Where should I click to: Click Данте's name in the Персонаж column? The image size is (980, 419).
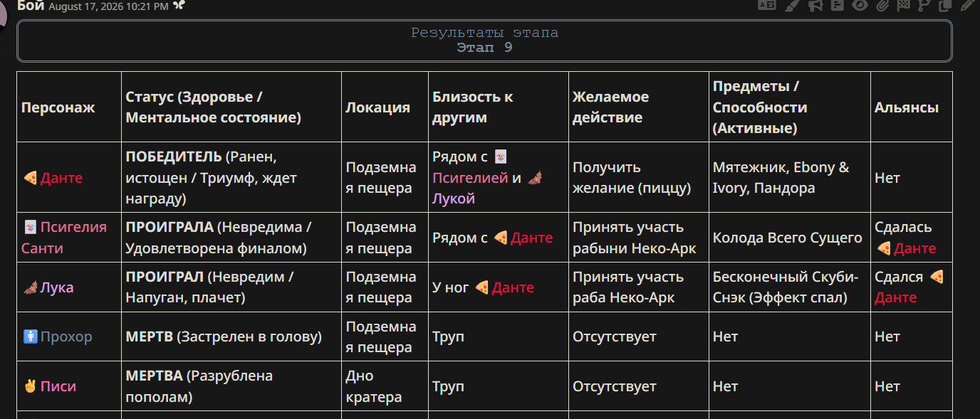tap(61, 178)
